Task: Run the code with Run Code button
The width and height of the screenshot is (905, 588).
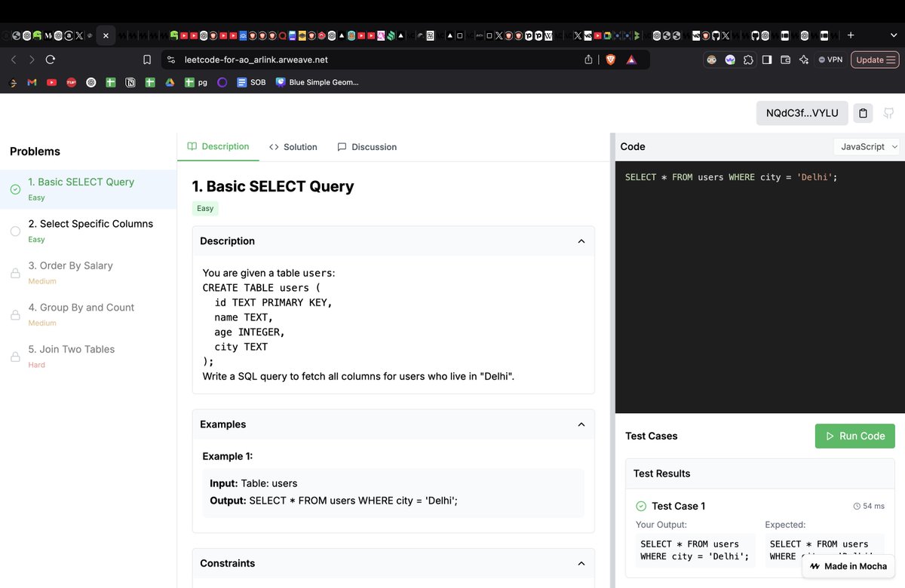Action: [x=854, y=436]
